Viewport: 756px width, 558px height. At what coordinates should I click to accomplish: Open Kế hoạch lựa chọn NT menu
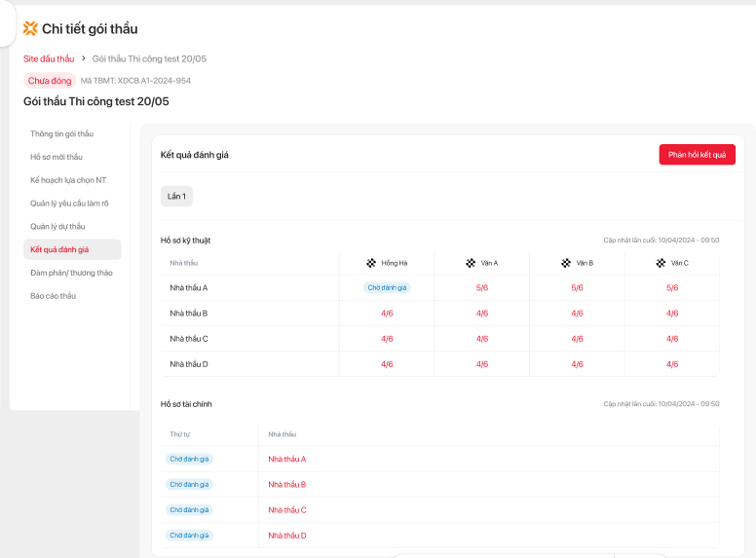point(68,180)
